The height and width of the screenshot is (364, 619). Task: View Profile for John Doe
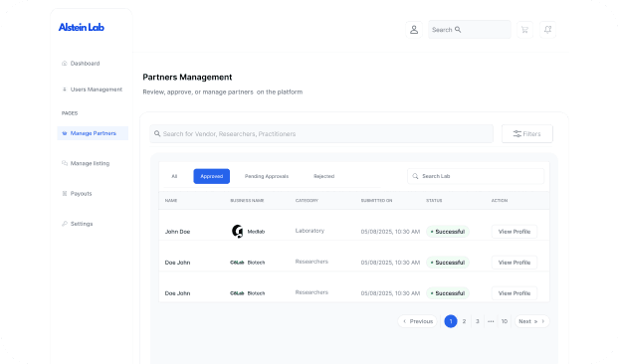(514, 232)
